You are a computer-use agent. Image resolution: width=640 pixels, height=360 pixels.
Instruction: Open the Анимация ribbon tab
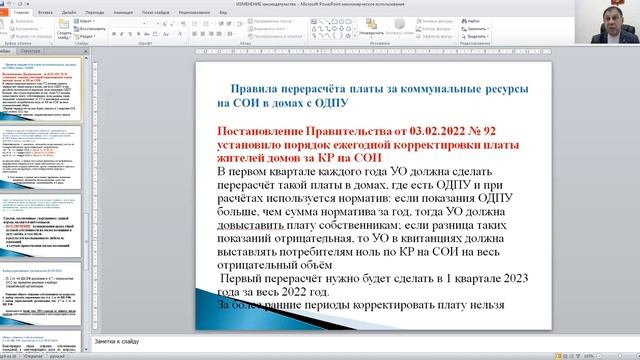click(123, 13)
